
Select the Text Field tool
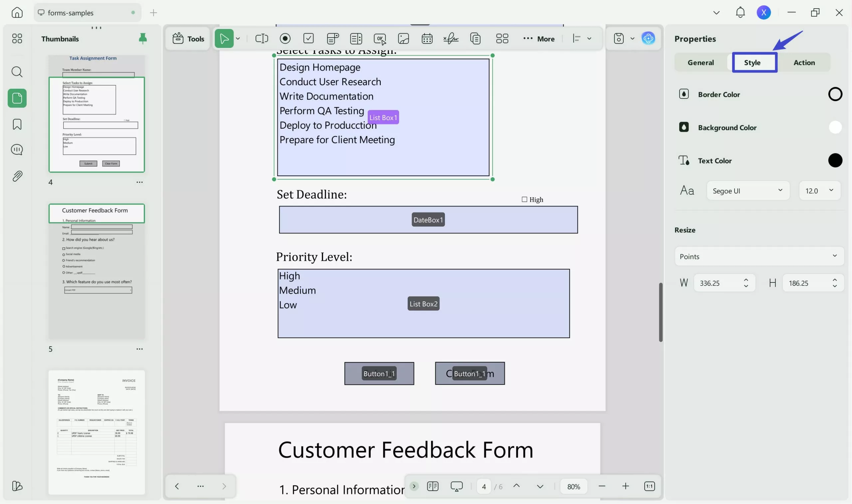(262, 38)
